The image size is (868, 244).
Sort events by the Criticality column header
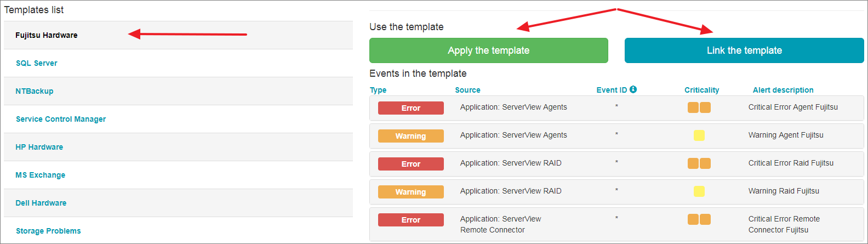coord(701,90)
